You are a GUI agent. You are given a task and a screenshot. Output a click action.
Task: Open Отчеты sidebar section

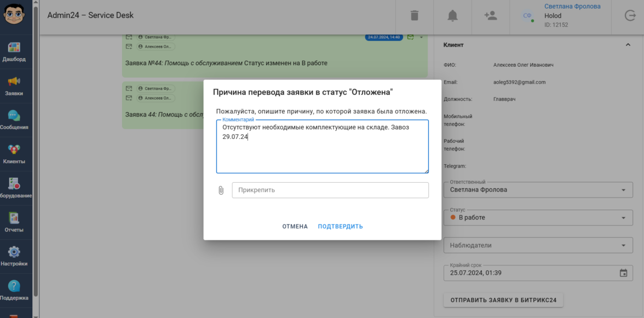coord(14,222)
